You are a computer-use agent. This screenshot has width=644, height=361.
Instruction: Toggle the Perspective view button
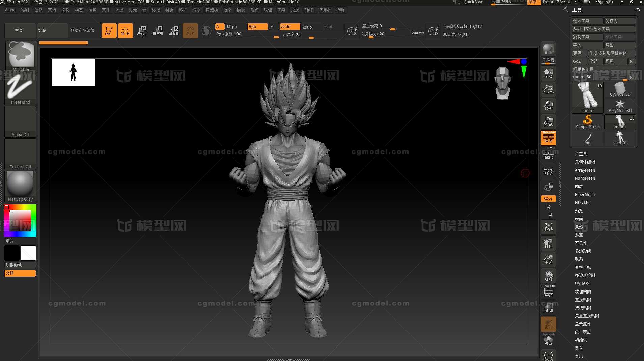point(548,138)
